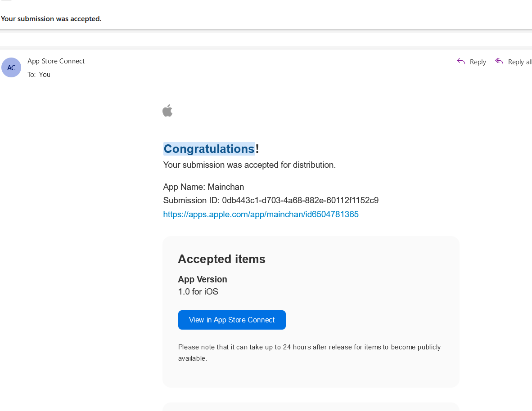Click the email subject 'Your submission was accepted.'

pos(51,18)
